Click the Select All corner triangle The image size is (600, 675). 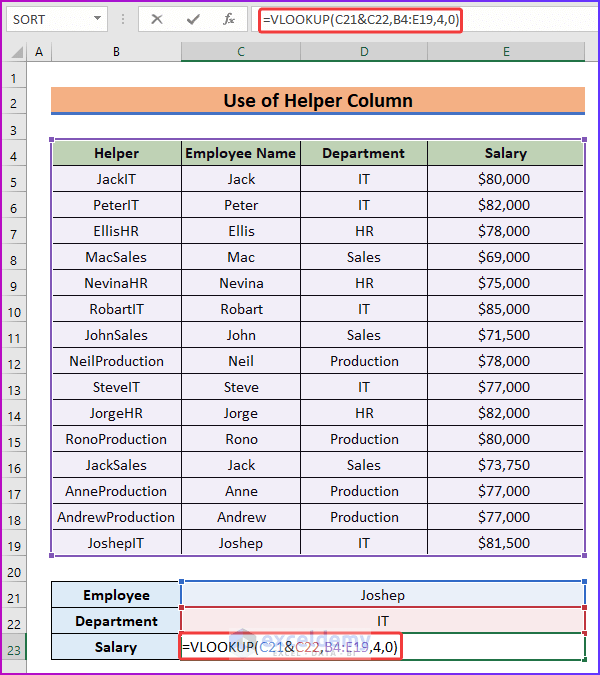pos(16,52)
